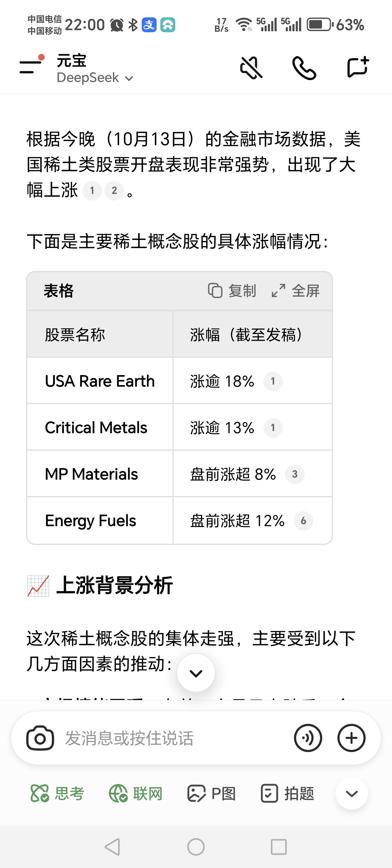
Task: Start a voice call with phone icon
Action: (x=304, y=68)
